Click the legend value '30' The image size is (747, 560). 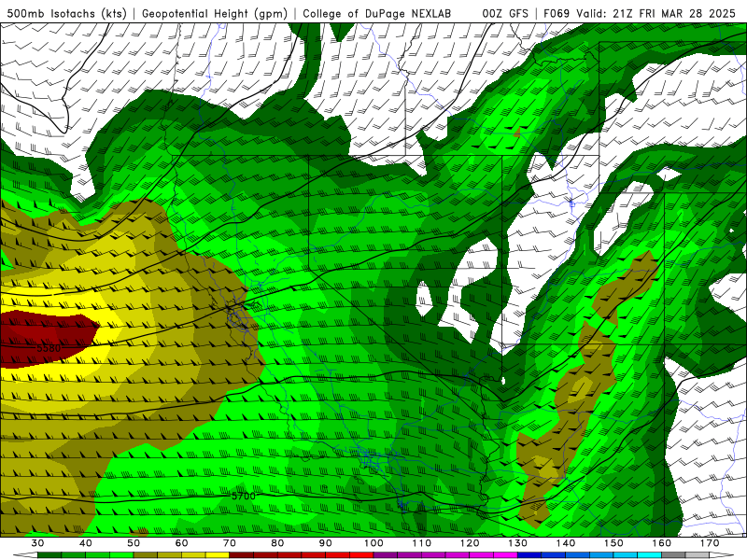click(x=37, y=543)
